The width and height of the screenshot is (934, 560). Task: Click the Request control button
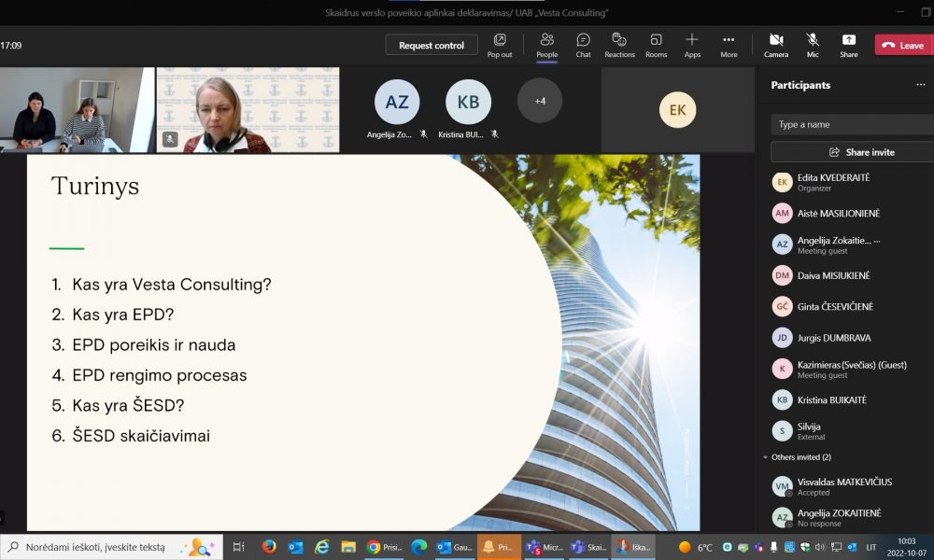click(x=432, y=45)
